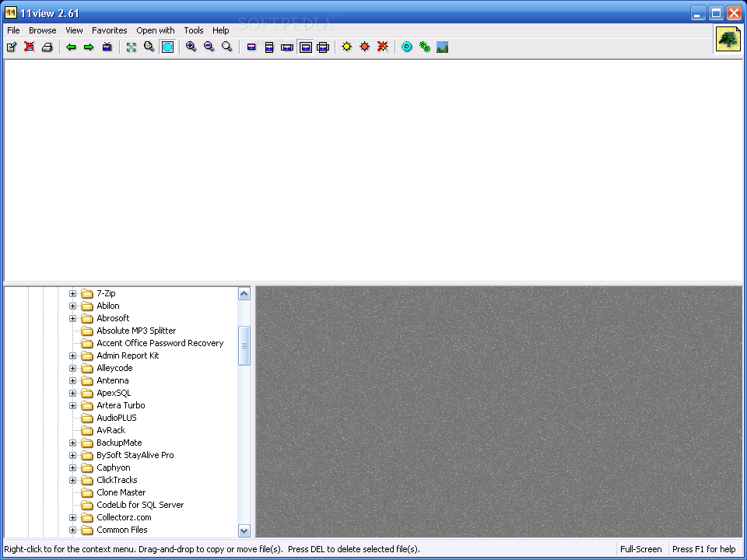Click the landscape picture toolbar icon
This screenshot has width=747, height=560.
click(442, 47)
